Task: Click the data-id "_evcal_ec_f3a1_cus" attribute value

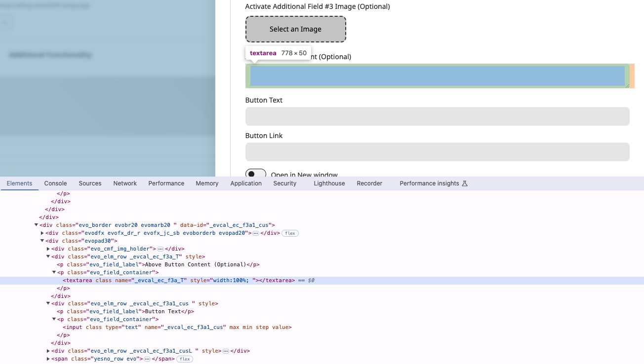Action: (239, 225)
